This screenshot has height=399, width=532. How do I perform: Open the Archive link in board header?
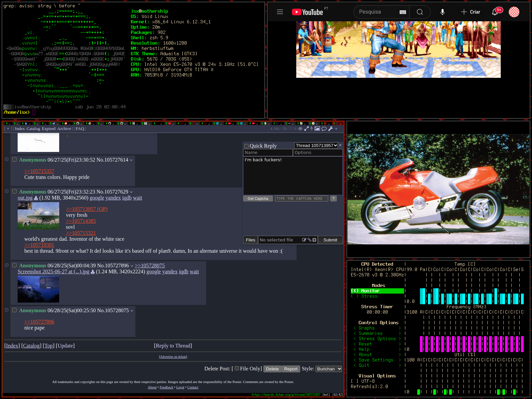tap(64, 129)
